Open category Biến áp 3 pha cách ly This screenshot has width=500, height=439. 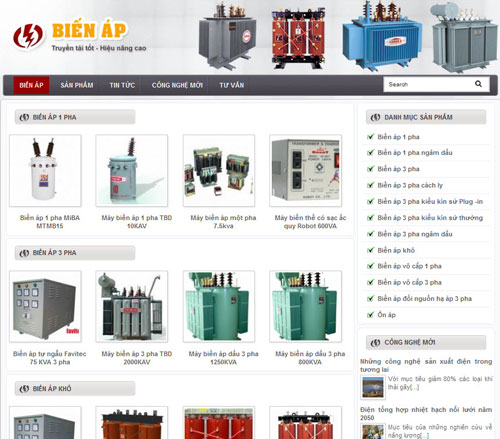click(x=410, y=185)
